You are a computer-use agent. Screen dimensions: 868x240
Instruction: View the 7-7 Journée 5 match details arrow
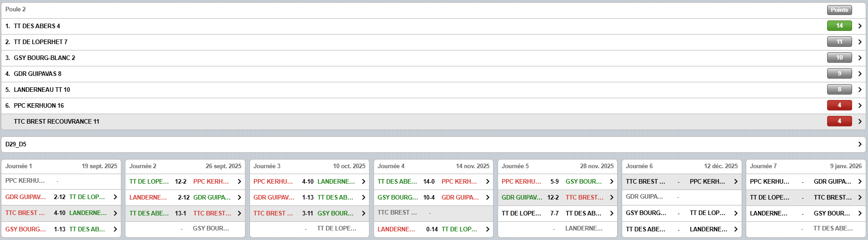pyautogui.click(x=611, y=213)
